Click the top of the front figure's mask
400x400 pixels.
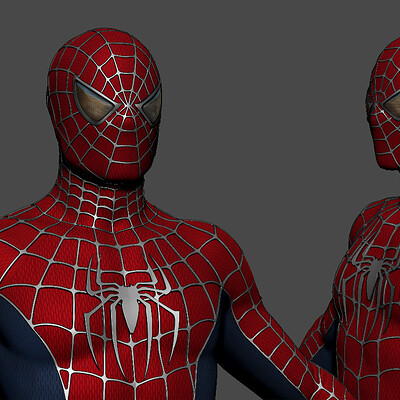[107, 40]
